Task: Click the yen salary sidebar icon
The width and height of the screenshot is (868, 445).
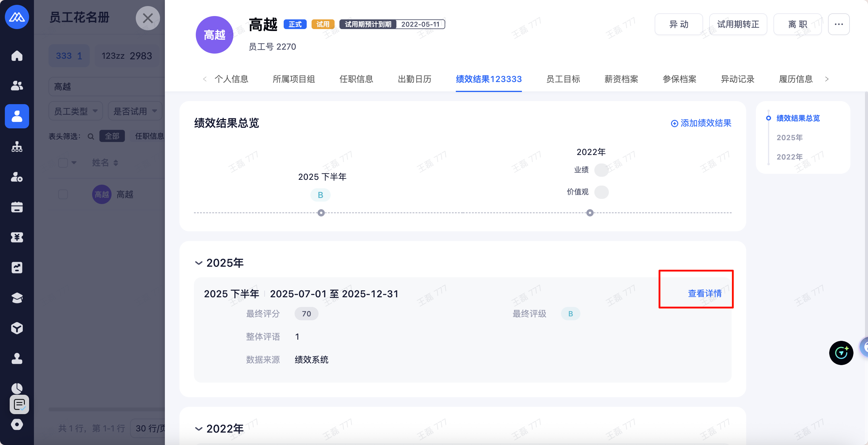Action: pos(17,237)
